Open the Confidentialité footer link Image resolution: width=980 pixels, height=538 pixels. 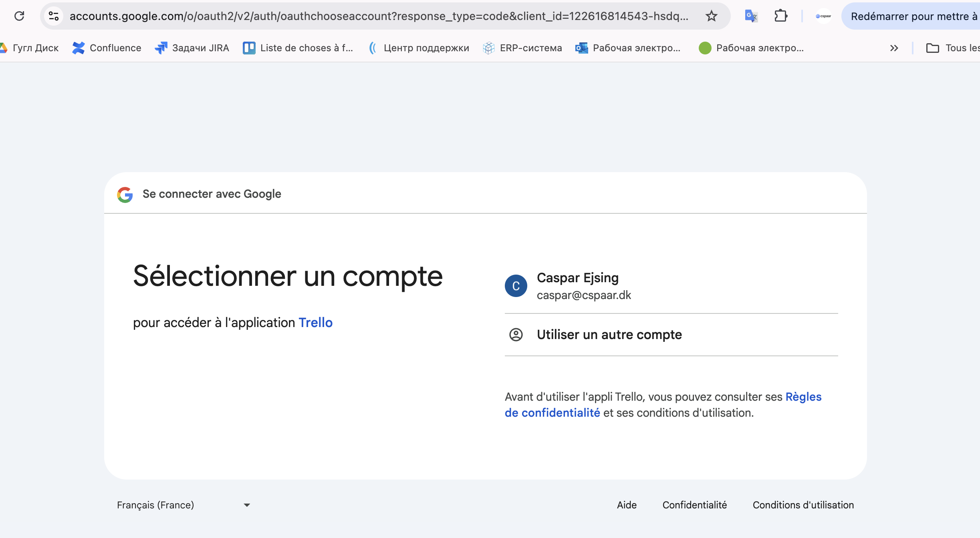tap(694, 505)
